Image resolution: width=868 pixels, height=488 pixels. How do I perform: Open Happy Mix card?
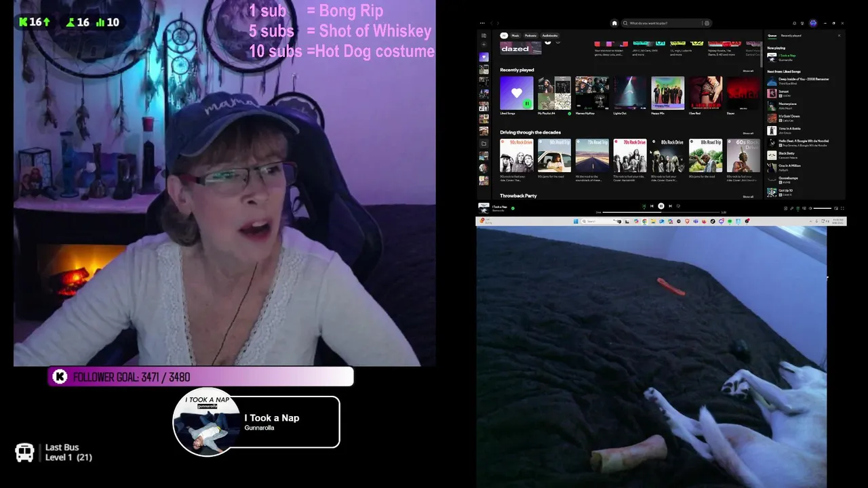point(667,96)
